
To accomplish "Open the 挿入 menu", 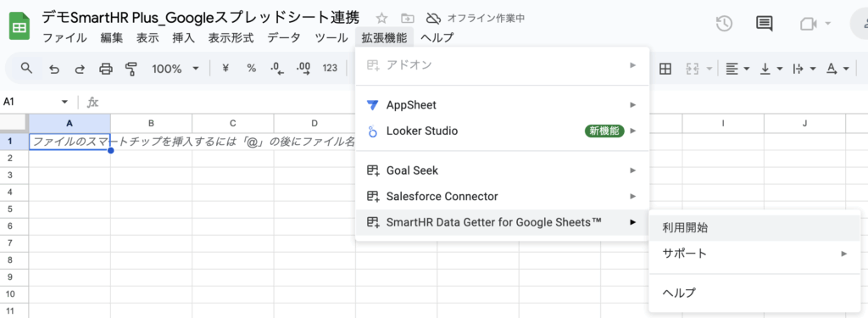I will pos(184,37).
